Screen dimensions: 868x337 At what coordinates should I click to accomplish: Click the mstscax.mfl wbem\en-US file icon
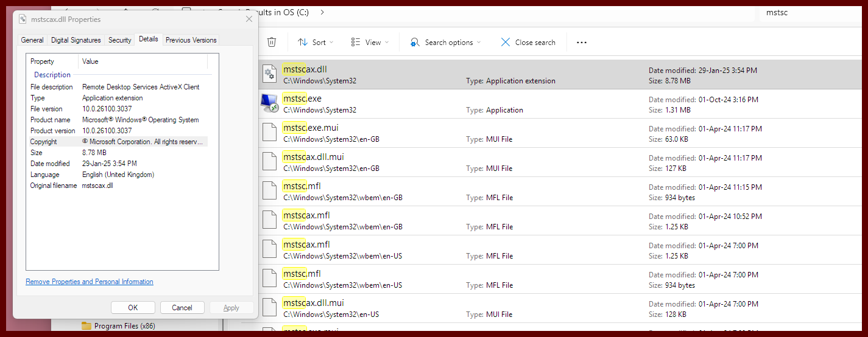pos(270,249)
